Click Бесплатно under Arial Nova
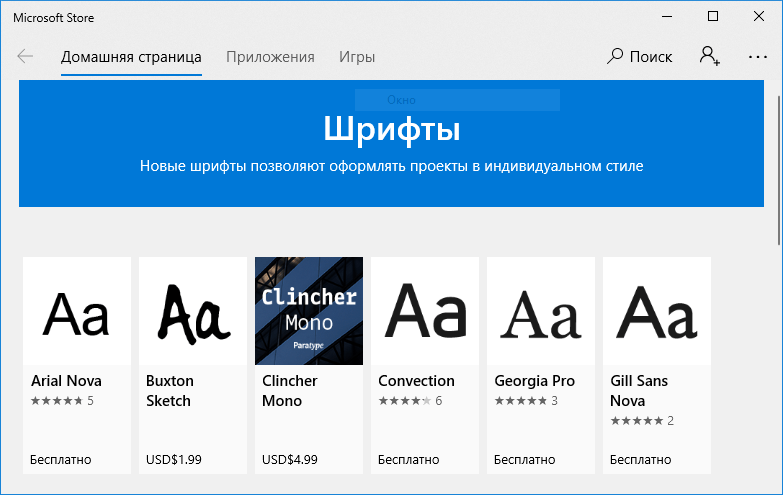Image resolution: width=783 pixels, height=495 pixels. pos(60,460)
